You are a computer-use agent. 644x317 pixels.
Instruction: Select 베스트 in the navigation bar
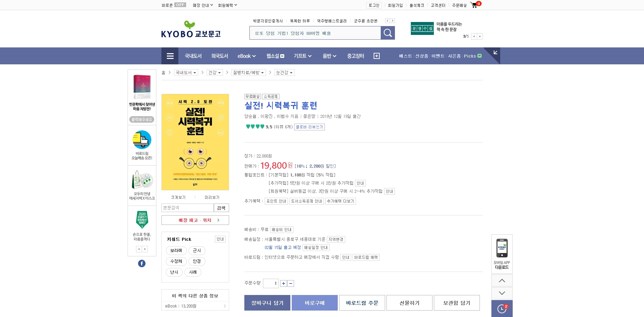tap(405, 56)
